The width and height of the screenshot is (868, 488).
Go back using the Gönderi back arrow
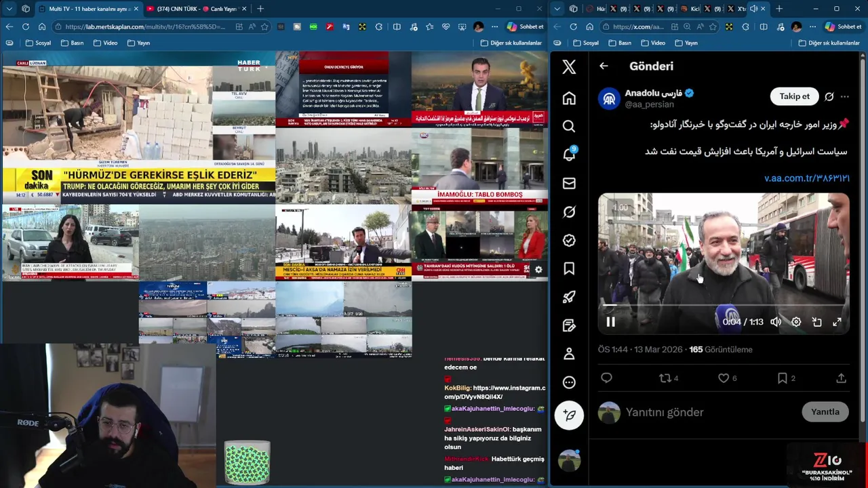pyautogui.click(x=604, y=66)
